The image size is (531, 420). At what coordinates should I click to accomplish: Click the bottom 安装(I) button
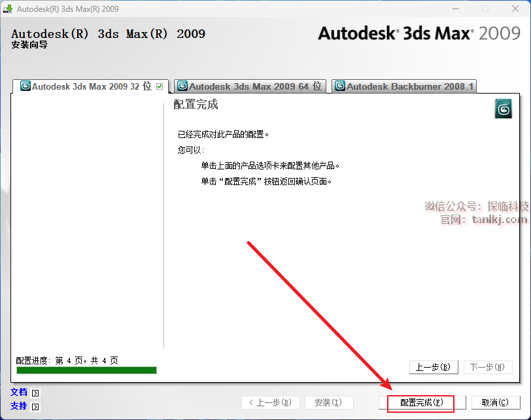pos(329,403)
